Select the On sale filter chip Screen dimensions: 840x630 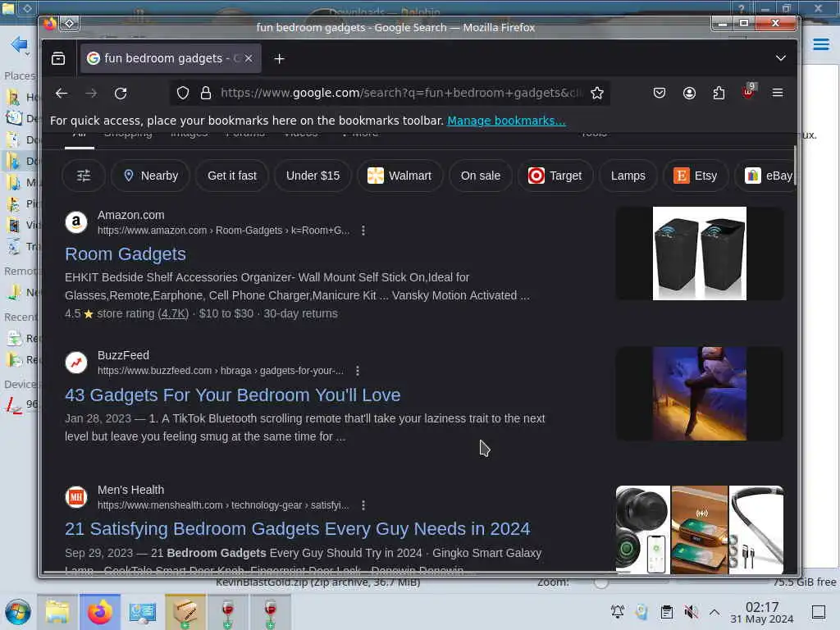pyautogui.click(x=481, y=176)
